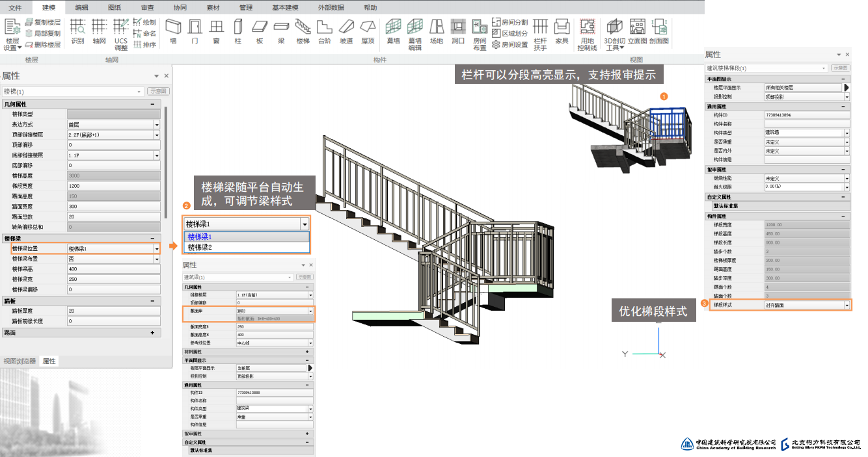Select 楼梯梁2 from the list

(x=200, y=248)
